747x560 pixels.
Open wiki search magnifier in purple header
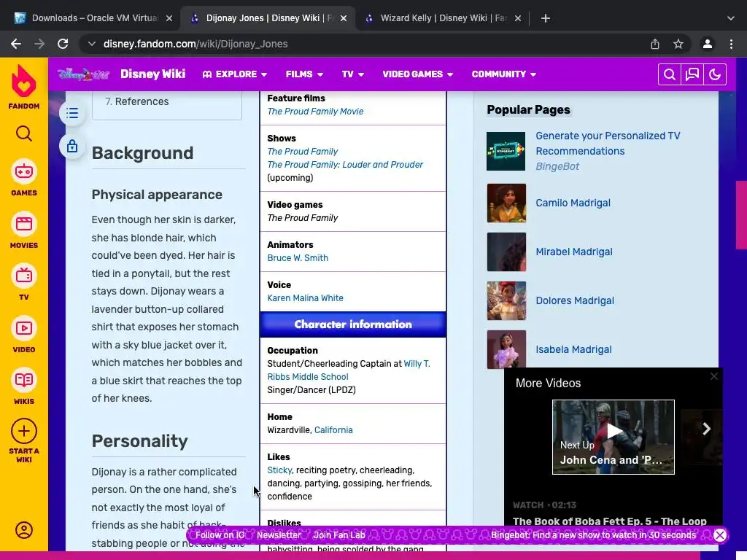pyautogui.click(x=670, y=74)
